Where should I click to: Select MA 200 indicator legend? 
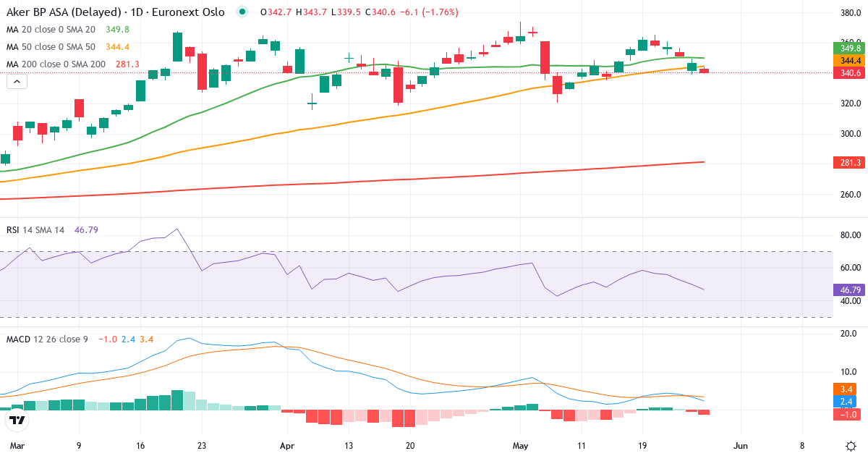(73, 64)
